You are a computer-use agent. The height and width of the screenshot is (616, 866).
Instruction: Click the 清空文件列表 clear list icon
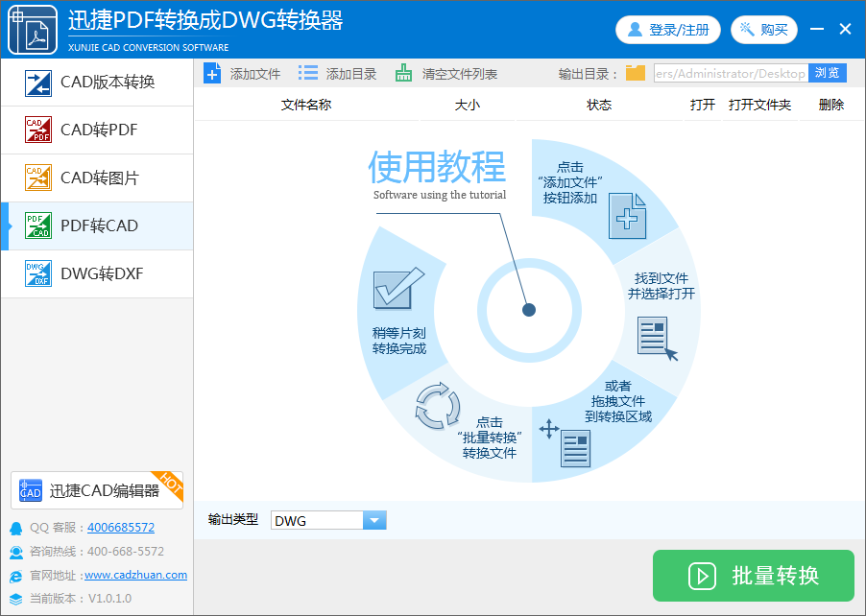[x=402, y=72]
